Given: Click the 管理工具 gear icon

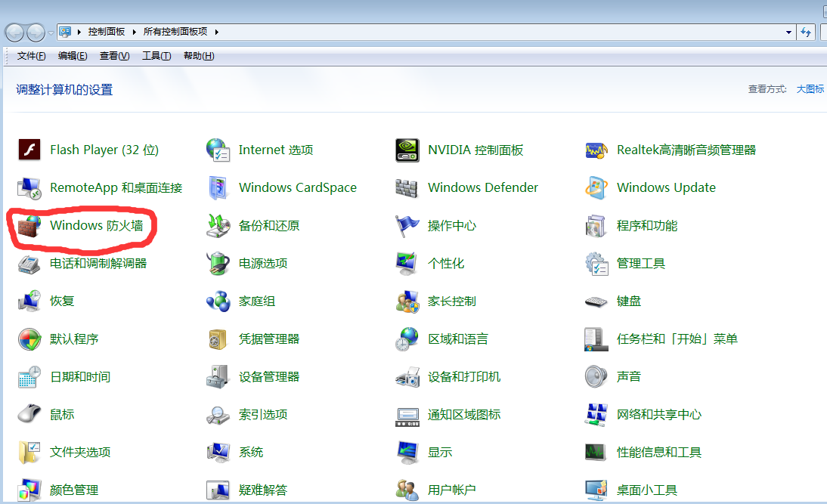Looking at the screenshot, I should click(596, 263).
